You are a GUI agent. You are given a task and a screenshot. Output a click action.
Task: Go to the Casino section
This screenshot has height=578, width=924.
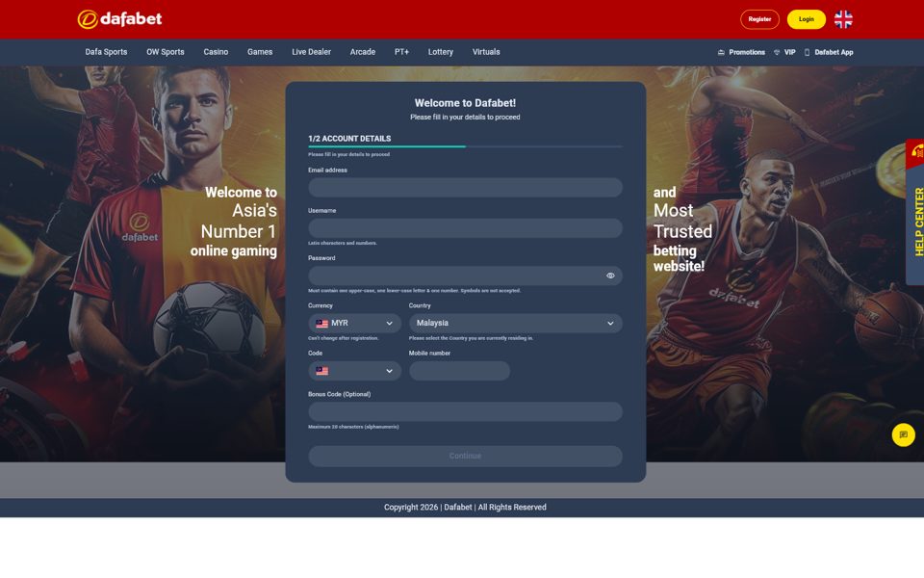(216, 52)
